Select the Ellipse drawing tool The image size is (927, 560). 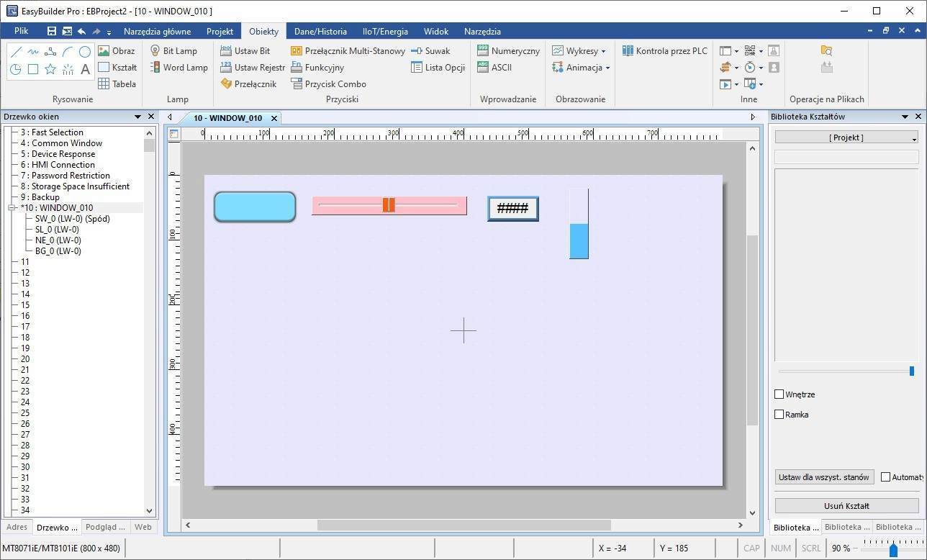[x=85, y=52]
